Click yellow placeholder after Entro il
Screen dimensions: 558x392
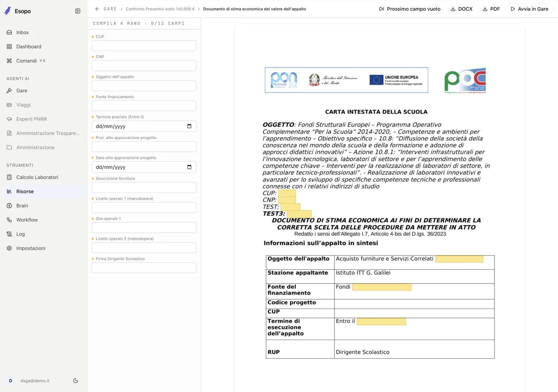[381, 321]
